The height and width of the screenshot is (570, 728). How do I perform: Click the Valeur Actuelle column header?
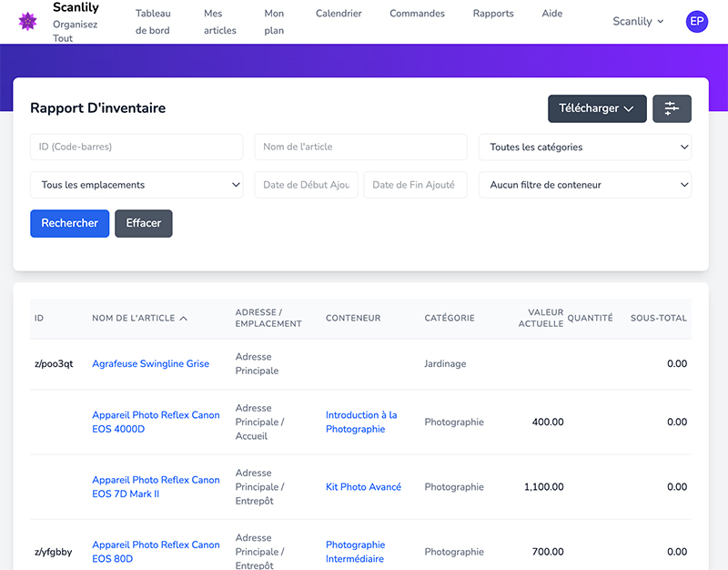click(541, 318)
